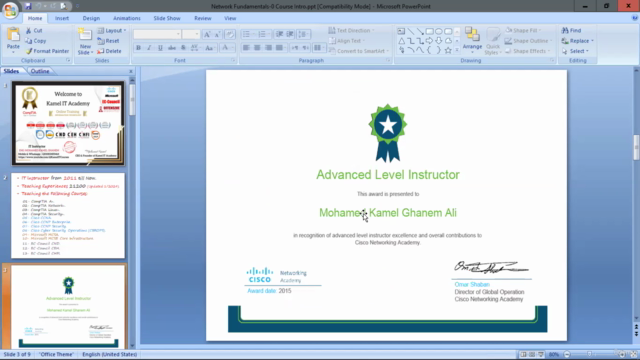Click the zoom slider handle
Viewport: 640px width, 360px height.
point(589,354)
